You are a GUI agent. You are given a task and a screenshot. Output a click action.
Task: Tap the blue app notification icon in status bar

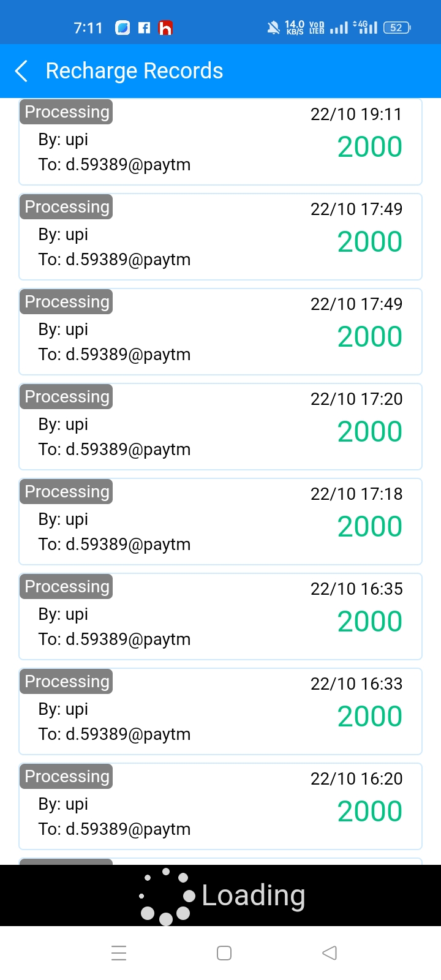[x=123, y=28]
